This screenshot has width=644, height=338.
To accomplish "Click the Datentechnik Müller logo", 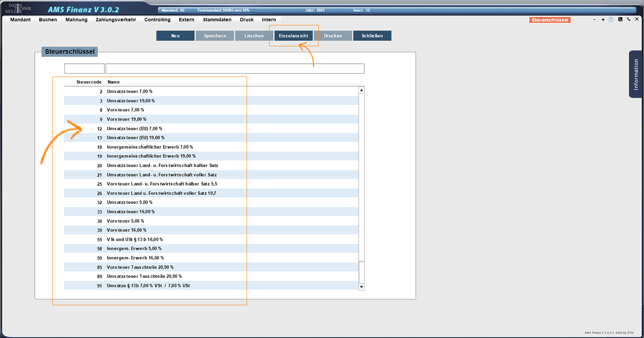I will tap(18, 8).
